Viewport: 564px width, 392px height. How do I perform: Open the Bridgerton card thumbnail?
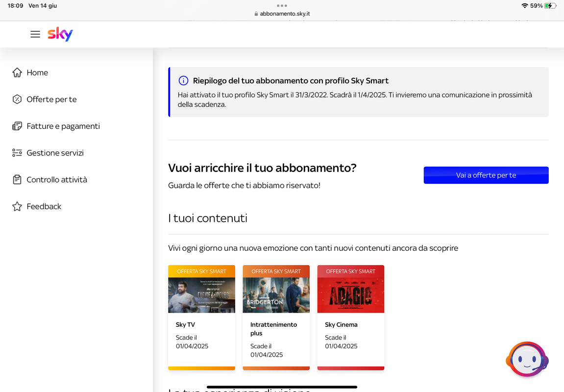276,295
